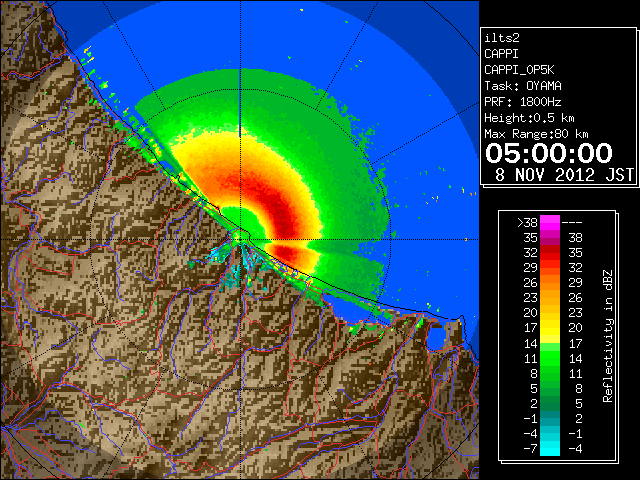Click the "Reflectivity in dBZ" axis label
Viewport: 640px width, 480px height.
(608, 336)
